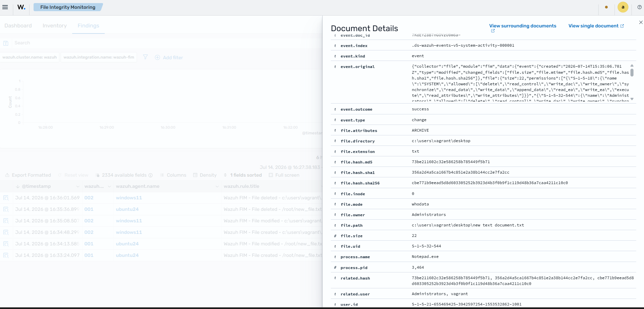Inspect document row 16:35:08.507
This screenshot has width=644, height=309.
pyautogui.click(x=6, y=221)
